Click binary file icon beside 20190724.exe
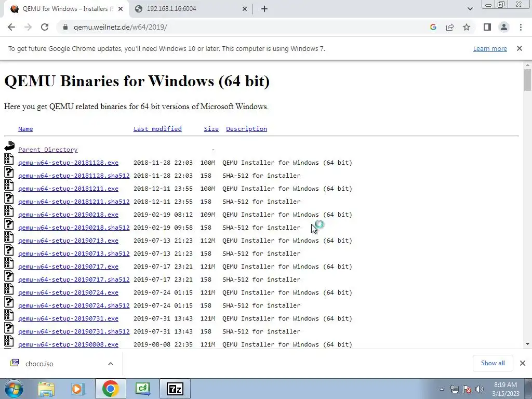532x399 pixels. pos(9,289)
